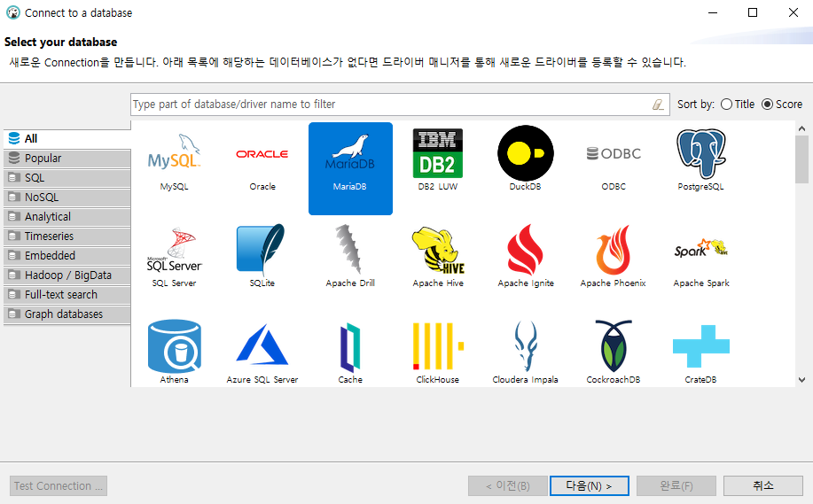The width and height of the screenshot is (813, 504).
Task: Pick the Apache Spark icon
Action: tap(701, 248)
